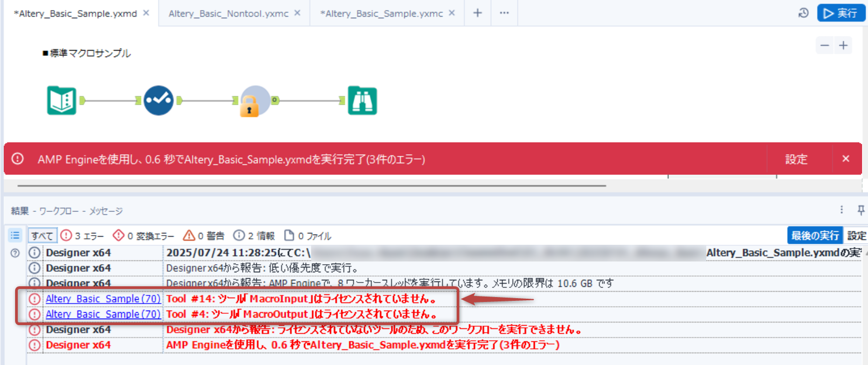Click the canvas horizontal scrollbar
The image size is (868, 365).
[312, 185]
